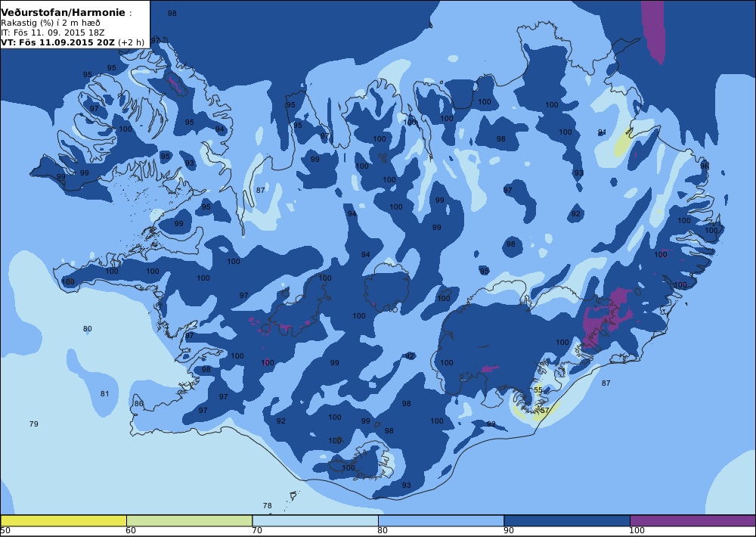Click the humidity value 96 on the east coast
Screen dimensions: 756x537
coord(705,166)
